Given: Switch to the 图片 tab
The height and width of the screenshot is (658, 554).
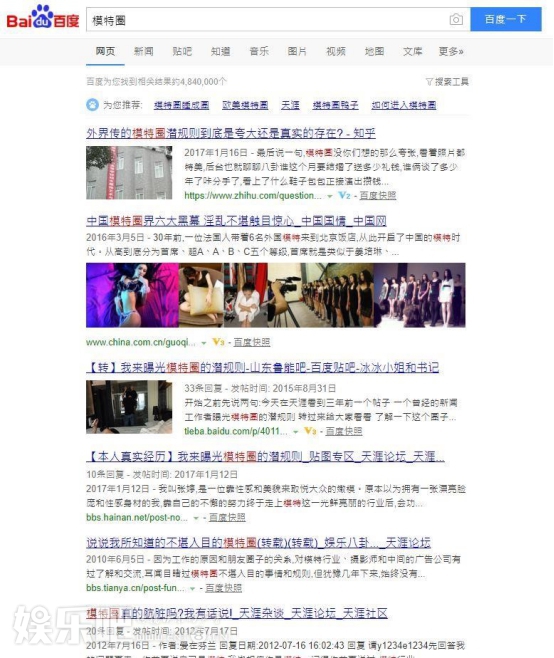Looking at the screenshot, I should point(297,52).
